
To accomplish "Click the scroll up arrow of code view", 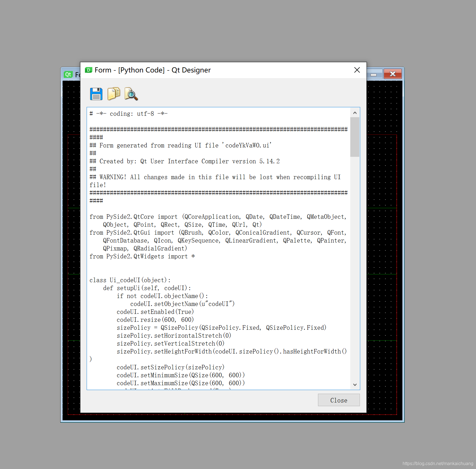I will [355, 113].
